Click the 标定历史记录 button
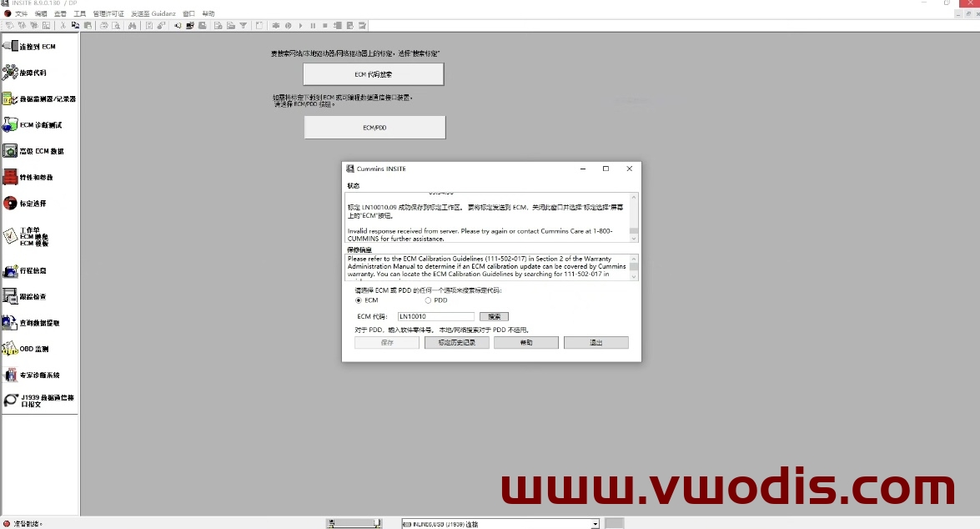The image size is (980, 529). click(457, 343)
